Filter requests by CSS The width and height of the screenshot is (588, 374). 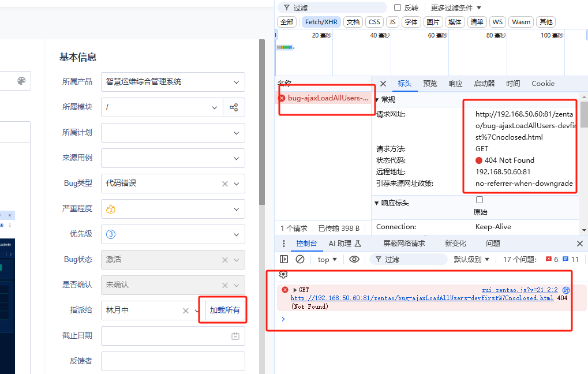[374, 22]
